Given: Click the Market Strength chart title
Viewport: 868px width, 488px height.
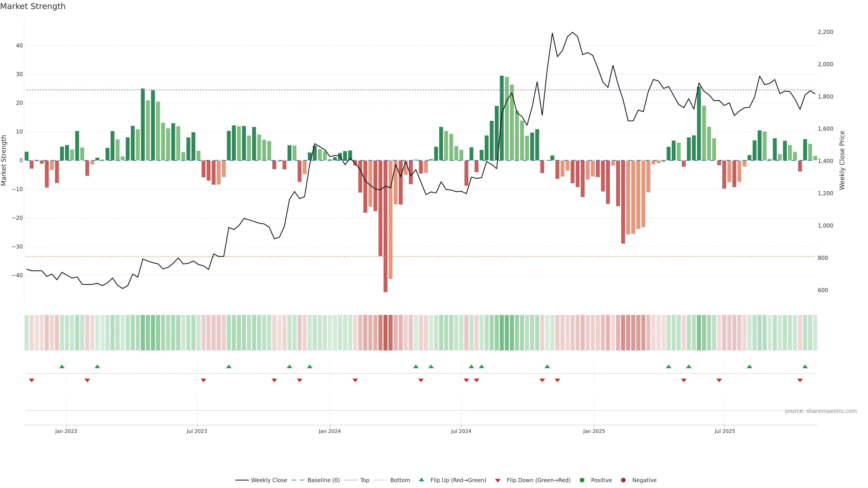Looking at the screenshot, I should pos(33,6).
